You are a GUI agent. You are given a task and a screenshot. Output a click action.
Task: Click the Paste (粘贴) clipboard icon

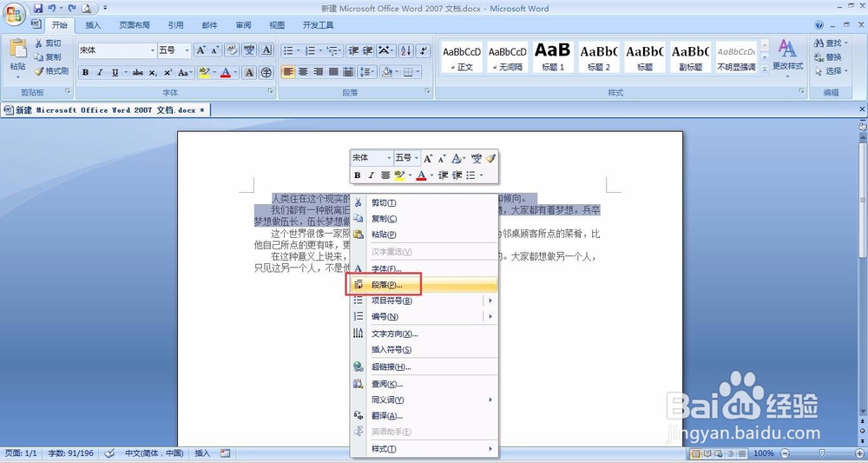[x=17, y=49]
